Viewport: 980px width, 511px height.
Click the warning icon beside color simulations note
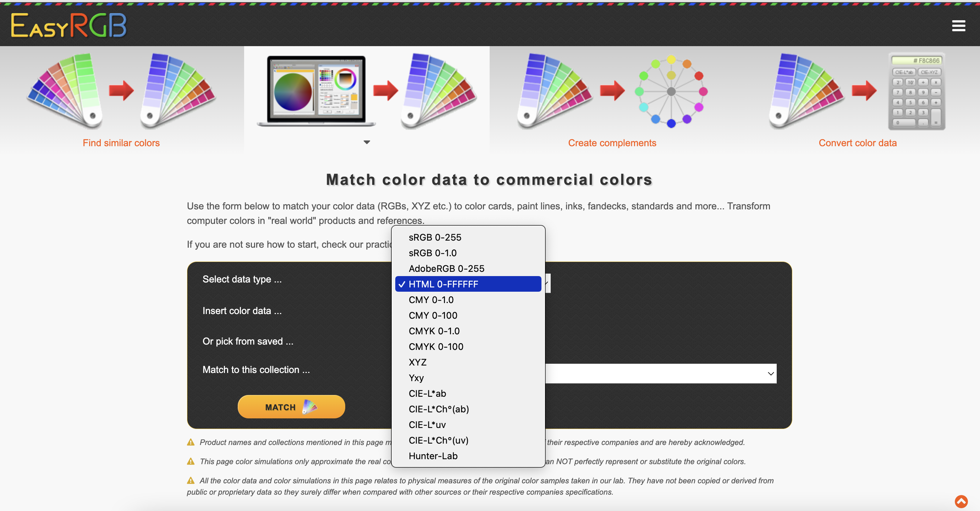[191, 461]
